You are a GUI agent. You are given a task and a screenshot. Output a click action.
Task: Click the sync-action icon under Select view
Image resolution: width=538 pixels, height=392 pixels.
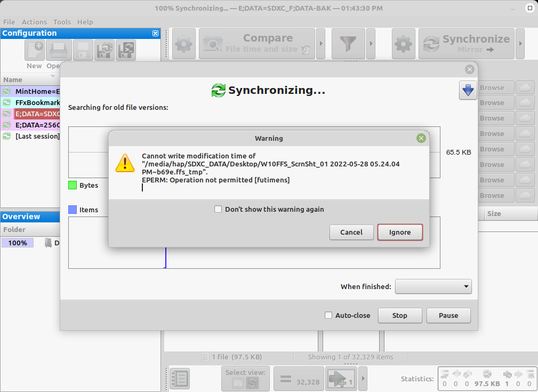coord(252,382)
